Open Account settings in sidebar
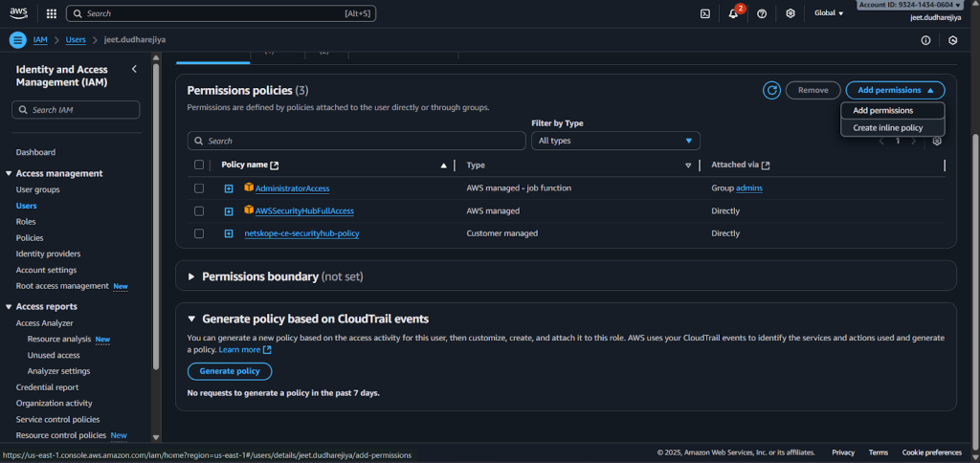 point(46,270)
